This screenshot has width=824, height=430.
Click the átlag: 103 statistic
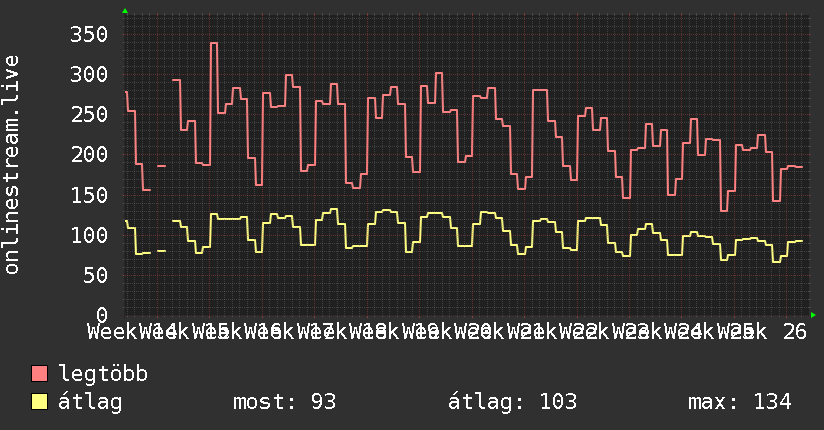512,402
